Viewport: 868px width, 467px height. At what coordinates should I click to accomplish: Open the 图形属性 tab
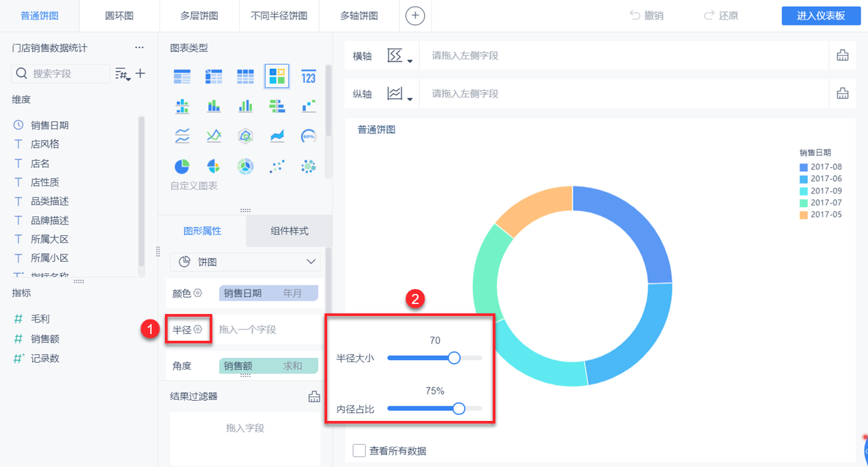point(202,231)
